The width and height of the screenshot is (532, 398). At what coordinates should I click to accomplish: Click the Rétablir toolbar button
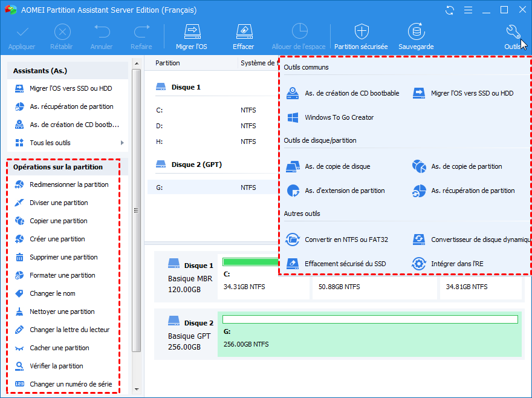pyautogui.click(x=62, y=37)
